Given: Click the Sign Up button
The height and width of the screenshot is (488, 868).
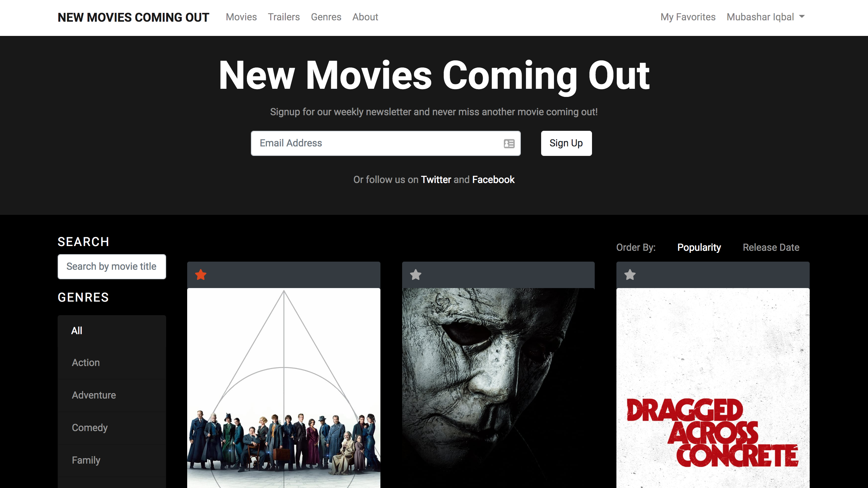Looking at the screenshot, I should click(x=566, y=143).
